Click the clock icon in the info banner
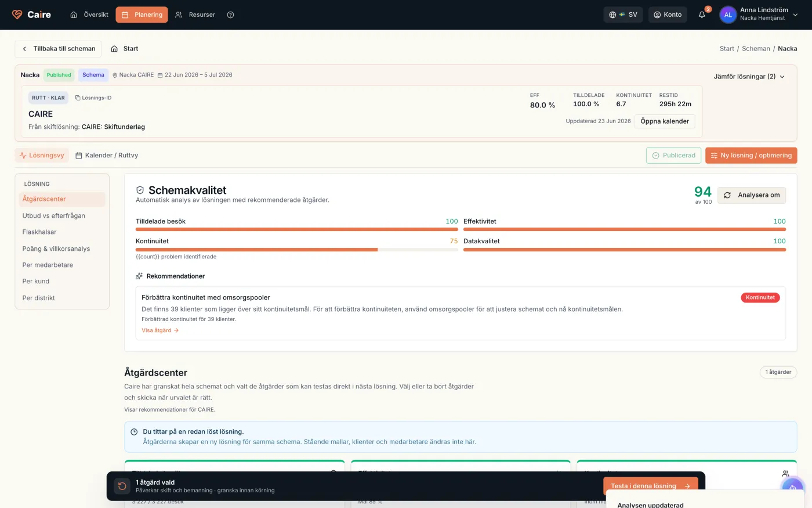 (134, 432)
